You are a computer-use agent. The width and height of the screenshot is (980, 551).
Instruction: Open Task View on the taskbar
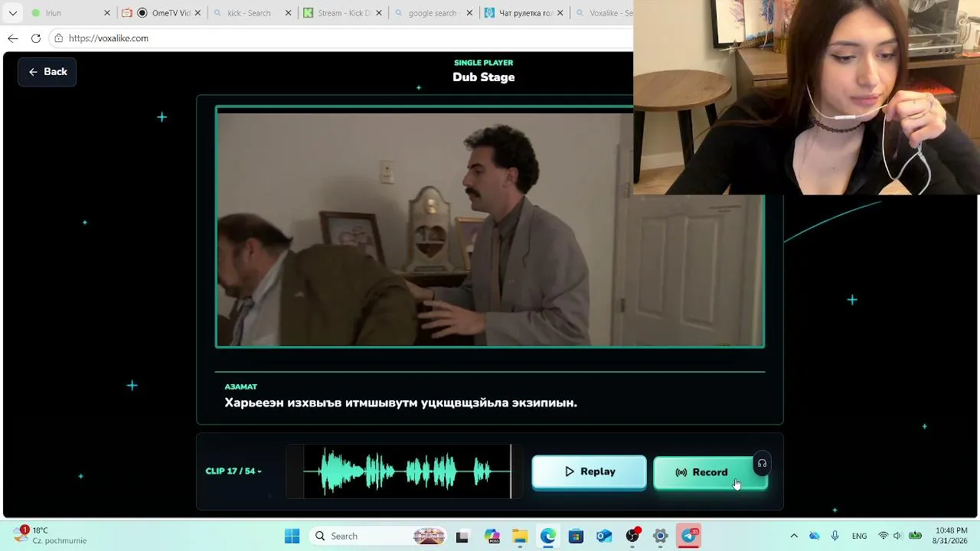462,536
